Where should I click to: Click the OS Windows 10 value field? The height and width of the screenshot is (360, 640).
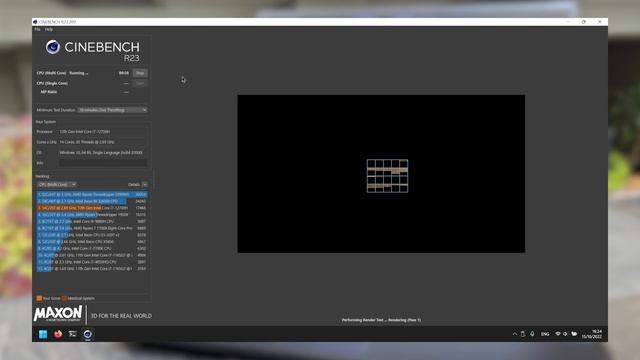103,153
